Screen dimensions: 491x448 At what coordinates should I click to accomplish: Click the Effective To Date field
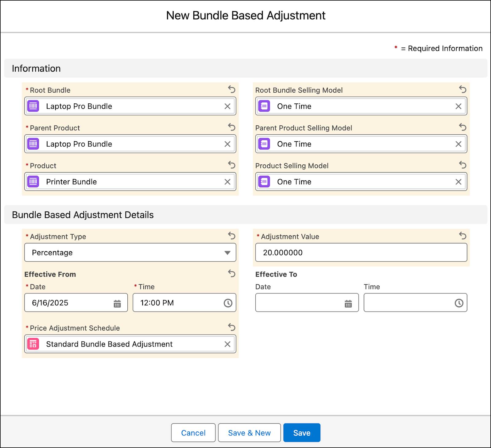point(307,303)
